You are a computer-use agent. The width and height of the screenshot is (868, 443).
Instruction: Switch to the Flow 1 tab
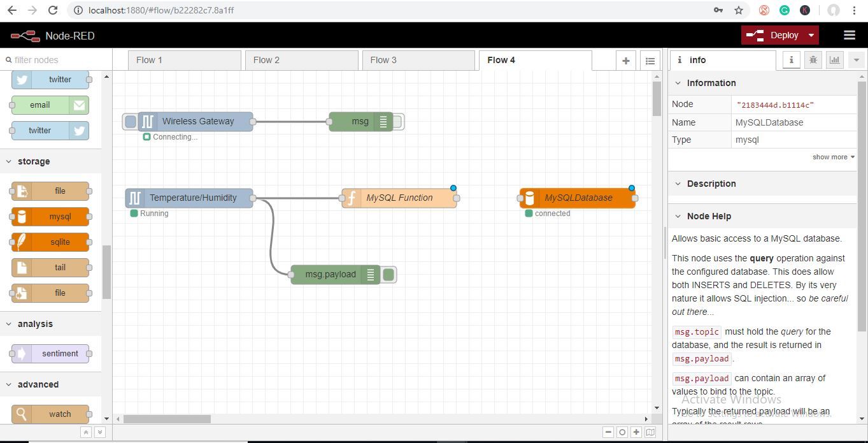pos(184,60)
